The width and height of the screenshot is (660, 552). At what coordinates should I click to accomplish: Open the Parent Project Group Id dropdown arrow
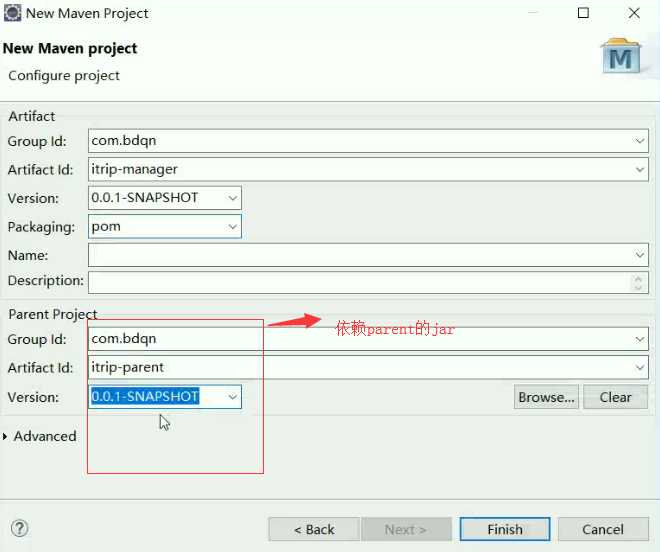(x=639, y=339)
